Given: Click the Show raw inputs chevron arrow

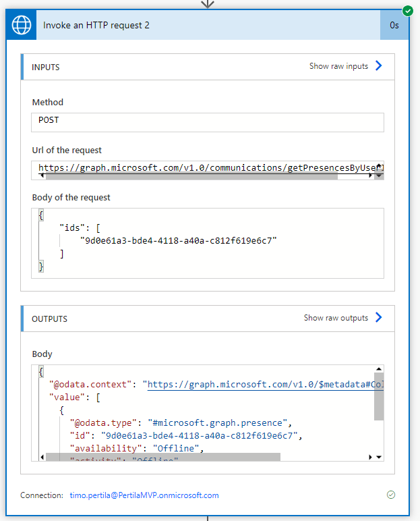Looking at the screenshot, I should coord(378,66).
